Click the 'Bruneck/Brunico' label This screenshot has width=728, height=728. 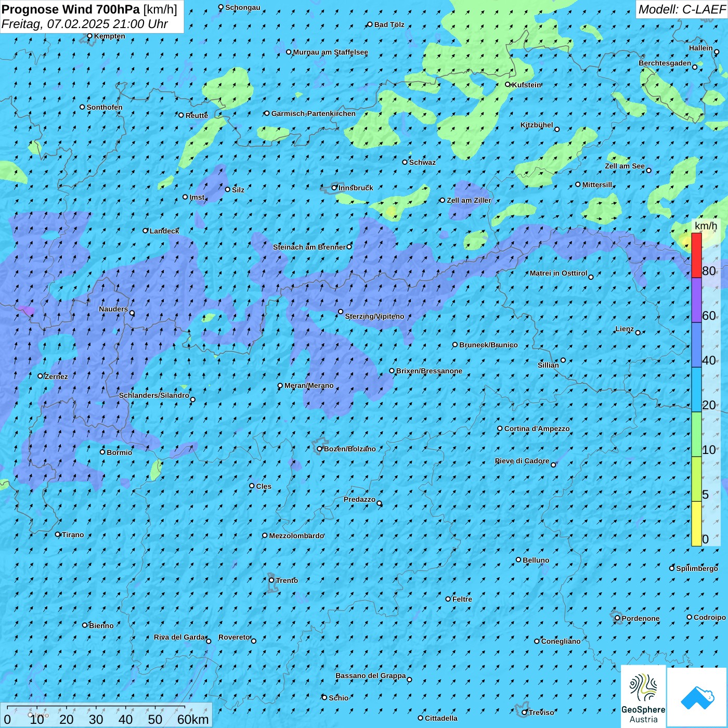489,345
